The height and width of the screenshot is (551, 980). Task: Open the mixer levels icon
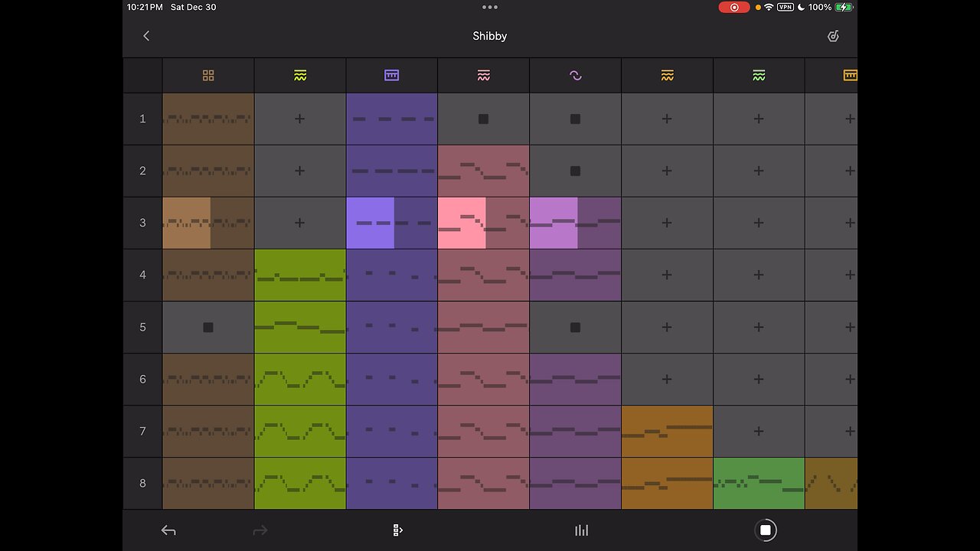[582, 530]
